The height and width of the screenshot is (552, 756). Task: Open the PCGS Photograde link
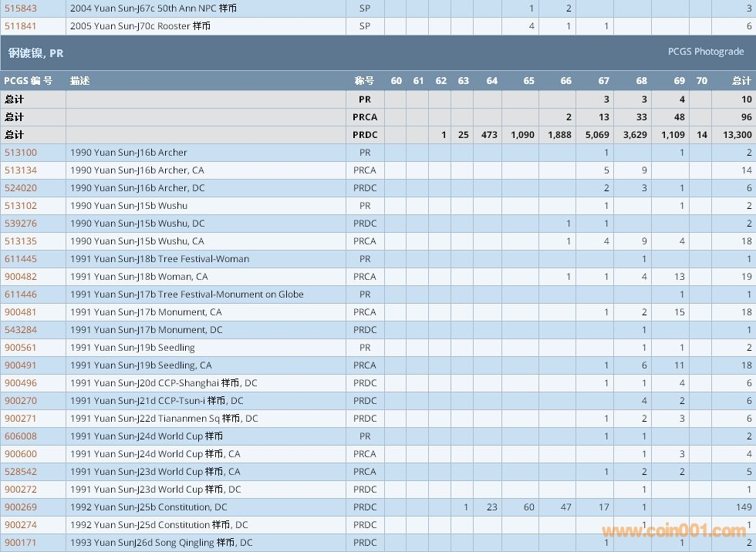click(x=706, y=52)
